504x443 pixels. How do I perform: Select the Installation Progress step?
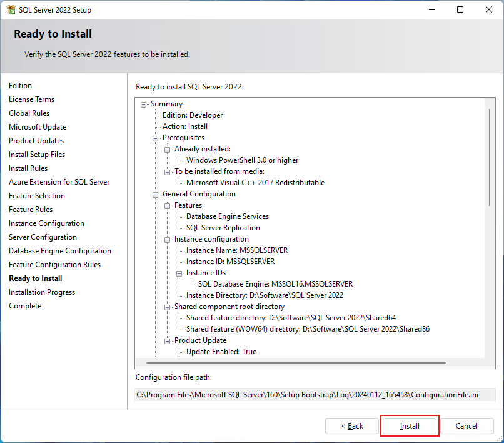pos(42,292)
